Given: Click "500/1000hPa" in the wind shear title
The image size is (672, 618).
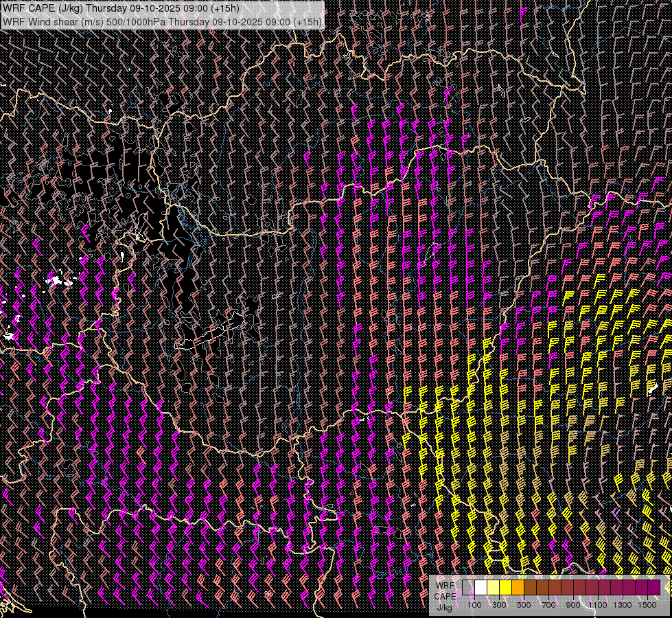Looking at the screenshot, I should (136, 21).
